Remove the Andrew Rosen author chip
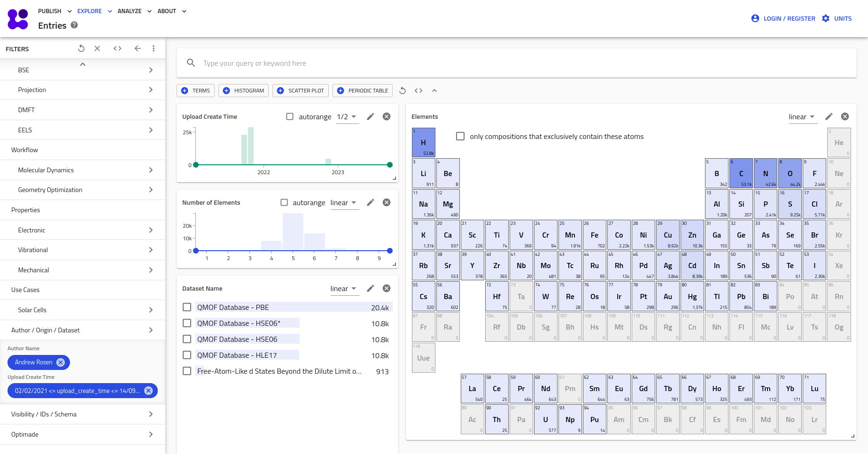The width and height of the screenshot is (868, 454). pyautogui.click(x=61, y=362)
